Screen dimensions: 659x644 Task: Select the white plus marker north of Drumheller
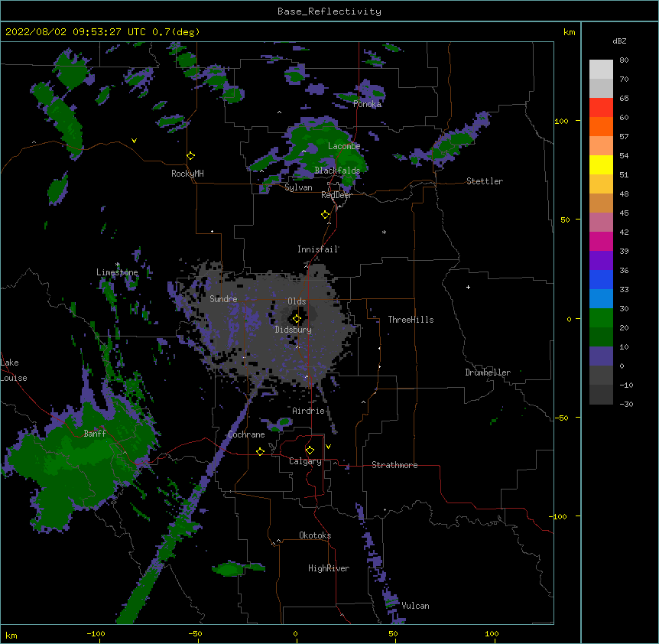(468, 287)
